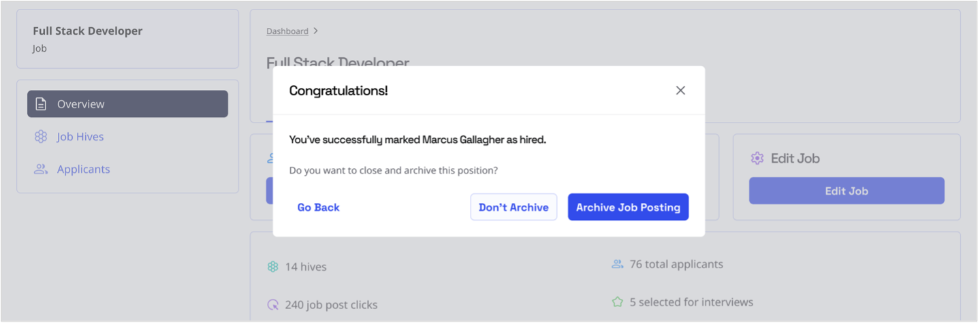Image resolution: width=980 pixels, height=324 pixels.
Task: Click Go Back in the dialog
Action: pos(318,208)
